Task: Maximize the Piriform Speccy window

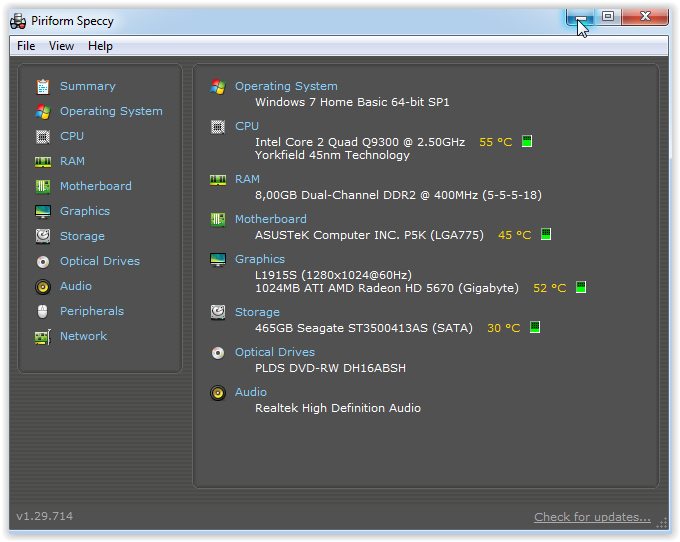Action: tap(608, 16)
